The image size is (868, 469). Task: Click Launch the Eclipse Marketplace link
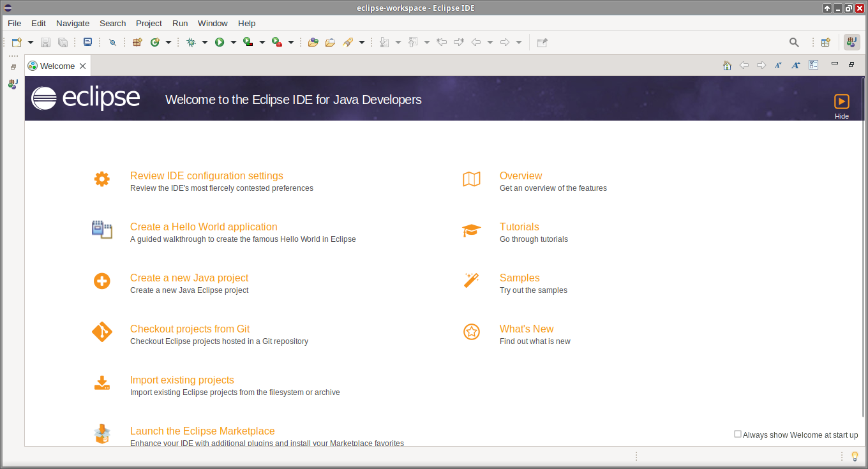coord(202,431)
